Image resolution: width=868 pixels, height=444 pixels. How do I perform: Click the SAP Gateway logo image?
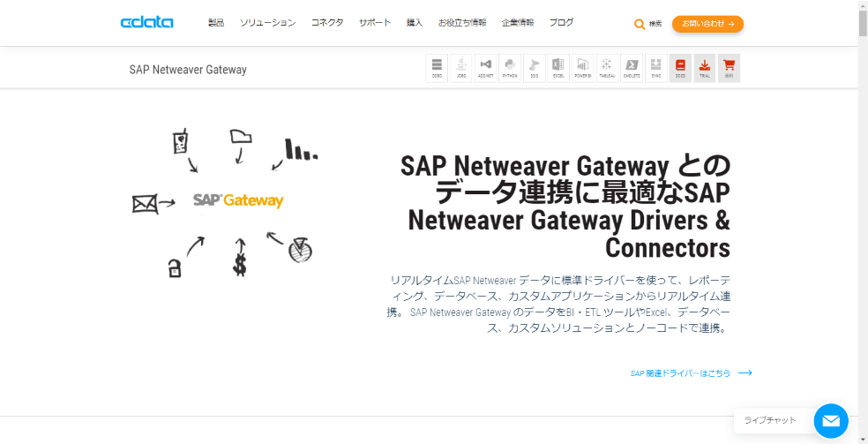tap(238, 200)
